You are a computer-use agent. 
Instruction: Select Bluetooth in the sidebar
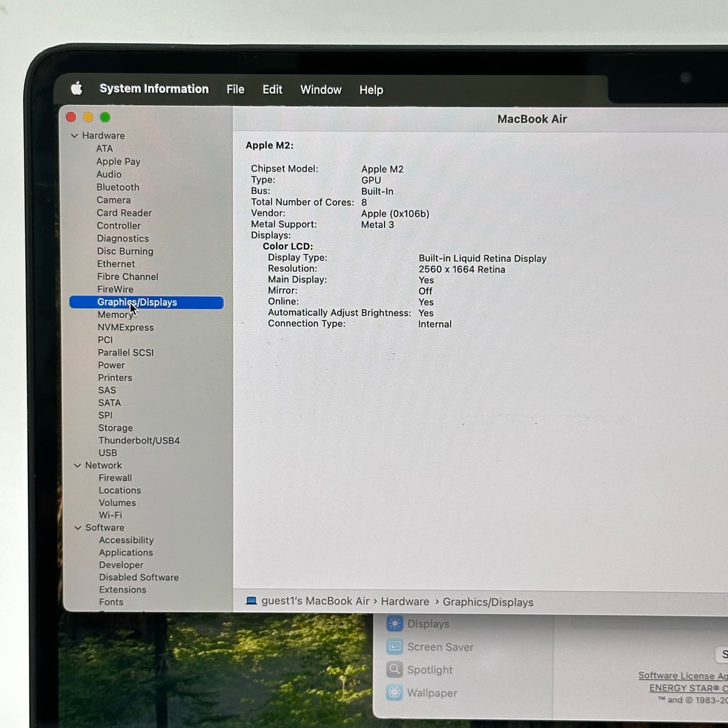pyautogui.click(x=118, y=187)
